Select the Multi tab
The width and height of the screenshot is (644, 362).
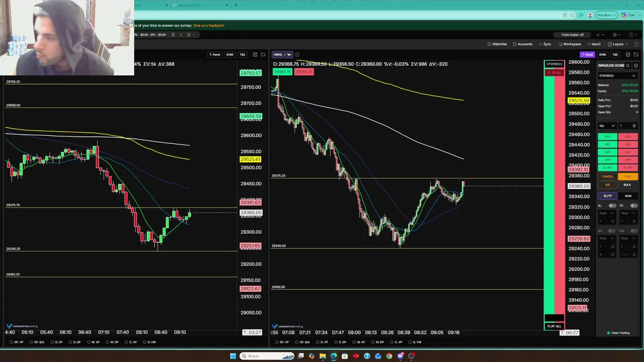(x=628, y=196)
